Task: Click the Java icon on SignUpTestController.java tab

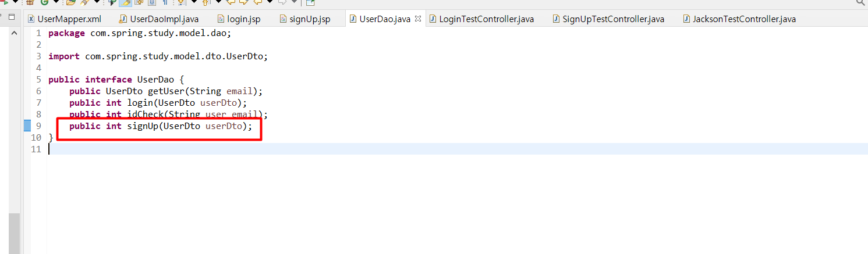Action: (557, 19)
